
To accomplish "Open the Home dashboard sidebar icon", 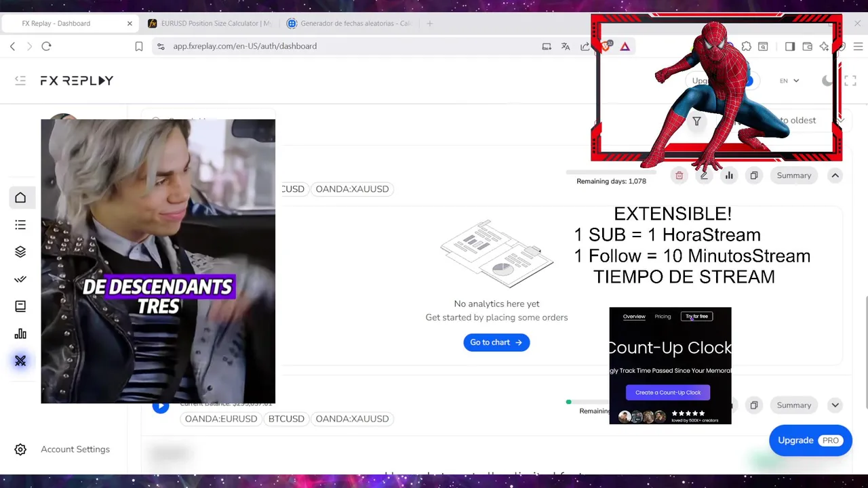I will tap(20, 198).
